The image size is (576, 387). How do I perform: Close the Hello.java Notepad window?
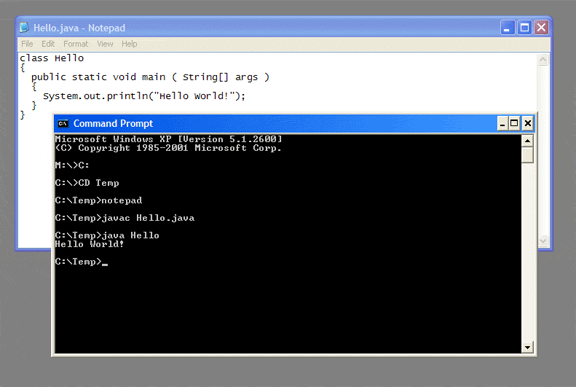click(541, 28)
